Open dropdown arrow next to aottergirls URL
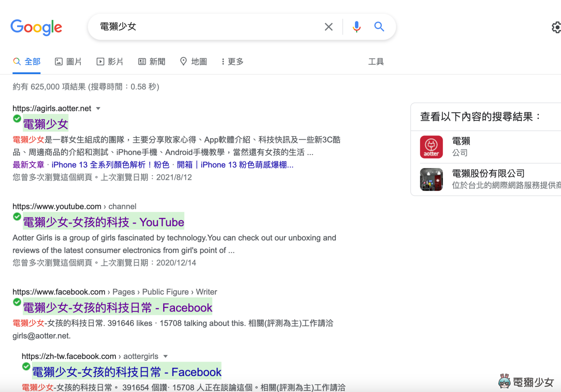Image resolution: width=561 pixels, height=392 pixels. click(x=166, y=356)
